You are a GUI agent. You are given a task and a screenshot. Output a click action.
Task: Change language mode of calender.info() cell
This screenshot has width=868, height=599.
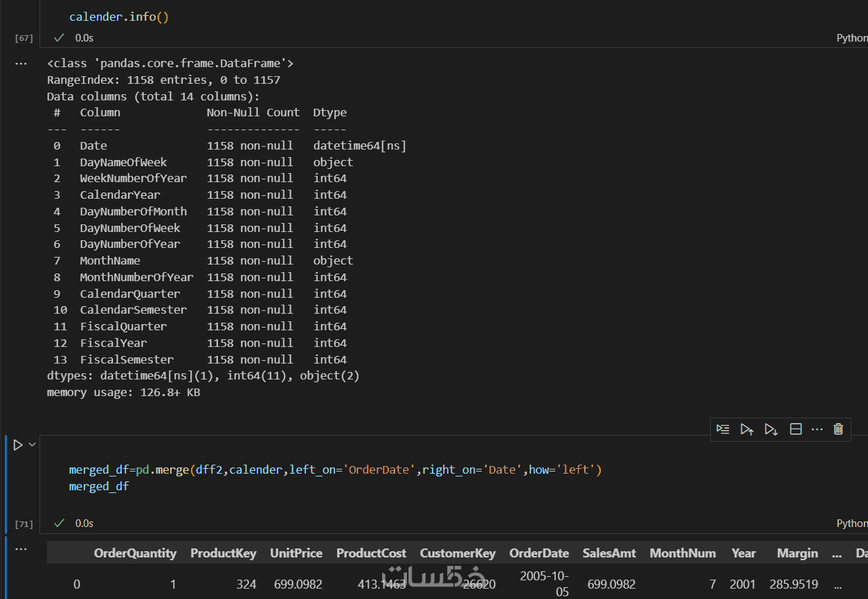click(851, 38)
